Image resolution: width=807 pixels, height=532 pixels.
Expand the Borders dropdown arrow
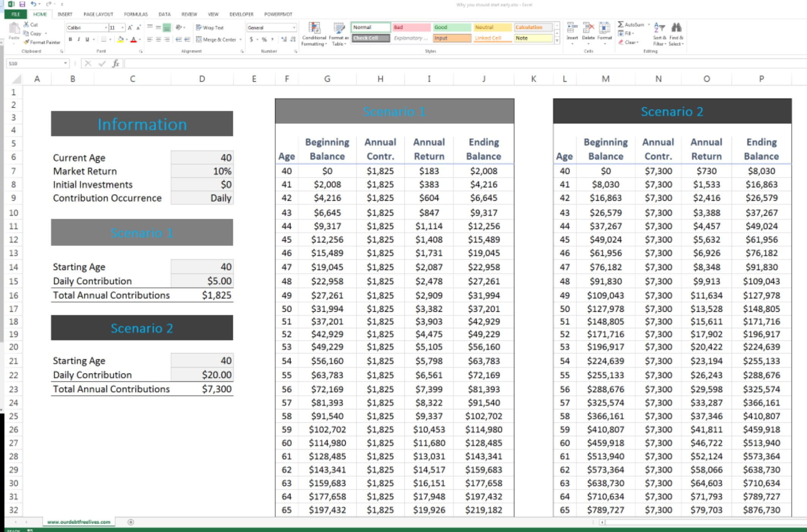[x=110, y=39]
